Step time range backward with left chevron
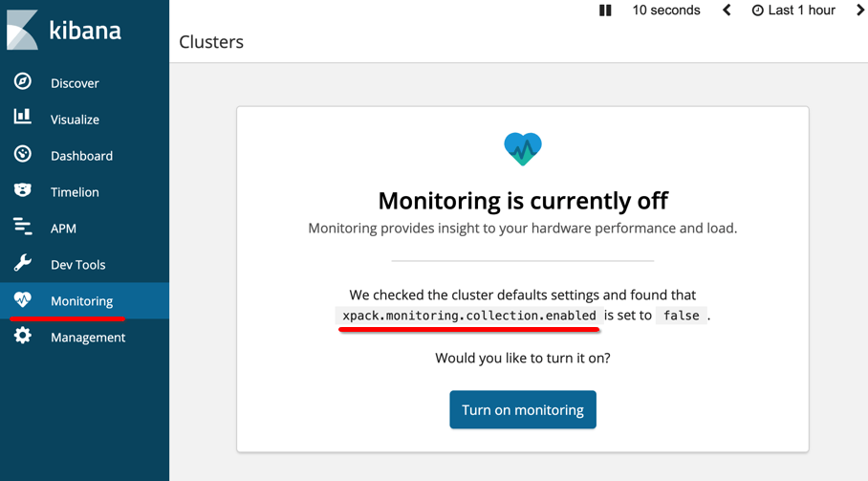 727,10
